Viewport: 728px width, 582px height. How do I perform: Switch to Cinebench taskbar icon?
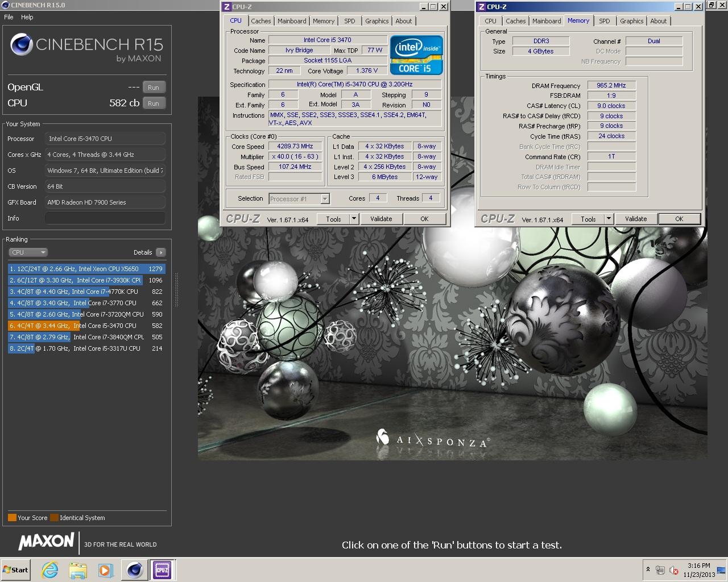(x=134, y=570)
